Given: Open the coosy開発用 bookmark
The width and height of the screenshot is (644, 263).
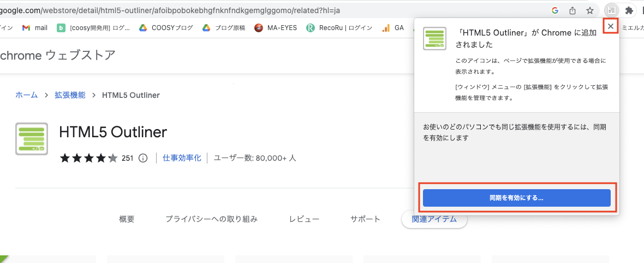Looking at the screenshot, I should [94, 28].
